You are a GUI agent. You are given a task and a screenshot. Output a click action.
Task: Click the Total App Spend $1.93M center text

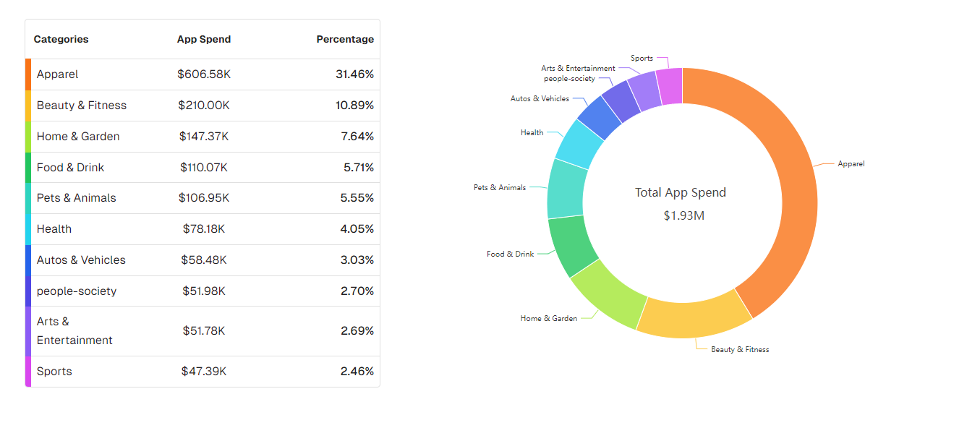pos(681,203)
